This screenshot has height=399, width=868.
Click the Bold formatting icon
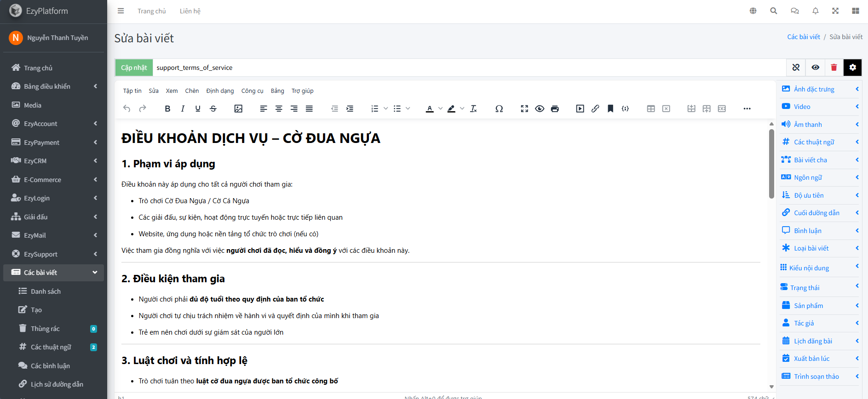pos(167,109)
